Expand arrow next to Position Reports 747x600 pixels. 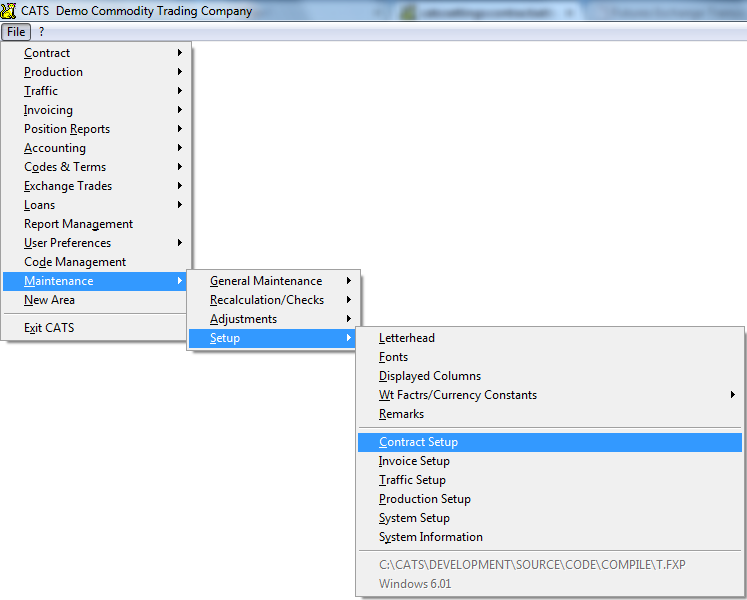(x=180, y=129)
